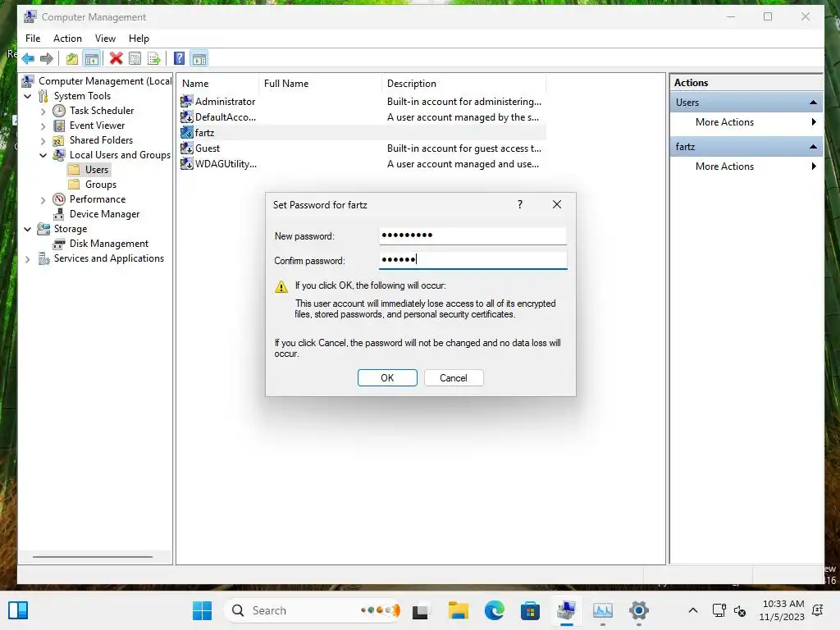Click the New password field
Screen dimensions: 840x630
click(472, 235)
